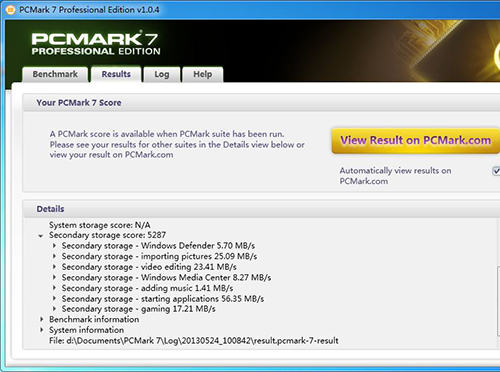This screenshot has height=372, width=500.
Task: Open the Benchmark tab
Action: pyautogui.click(x=55, y=74)
